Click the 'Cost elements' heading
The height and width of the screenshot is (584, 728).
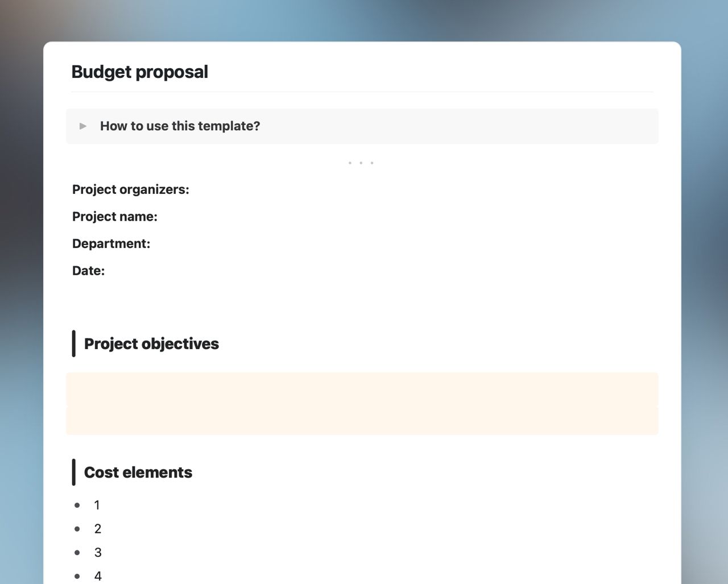[138, 473]
